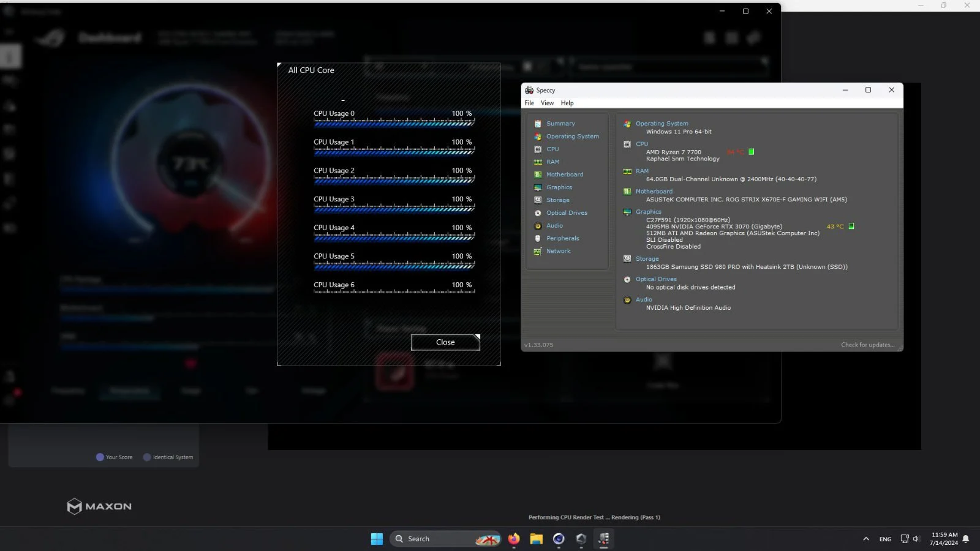Screen dimensions: 980x551
Task: Click 'NVIDIA High Definition Audio' text
Action: pyautogui.click(x=688, y=308)
